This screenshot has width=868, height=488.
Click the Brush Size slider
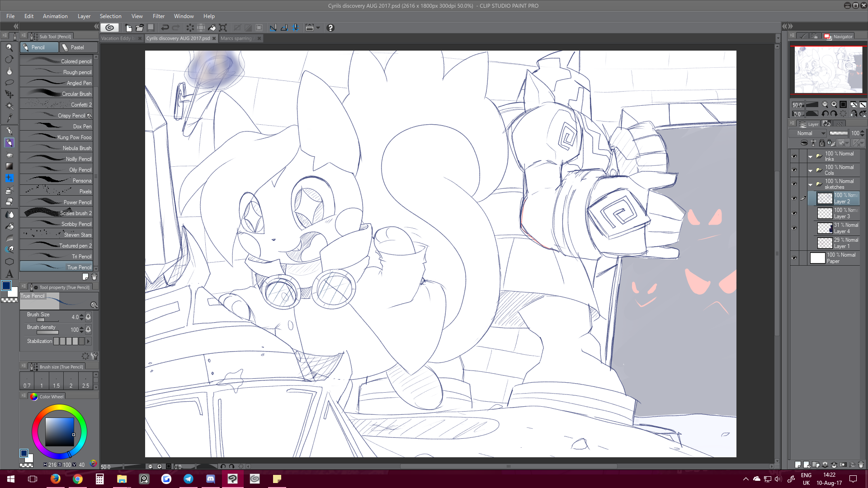pyautogui.click(x=47, y=320)
